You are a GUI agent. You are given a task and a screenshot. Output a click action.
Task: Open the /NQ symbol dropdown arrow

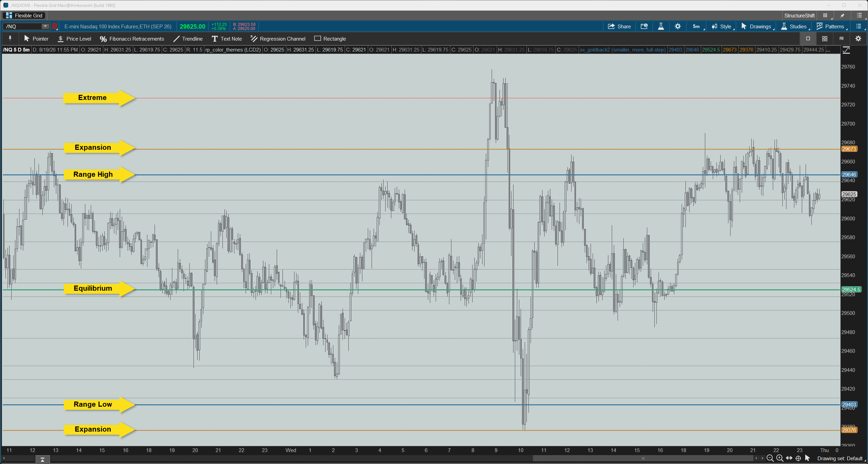point(45,26)
